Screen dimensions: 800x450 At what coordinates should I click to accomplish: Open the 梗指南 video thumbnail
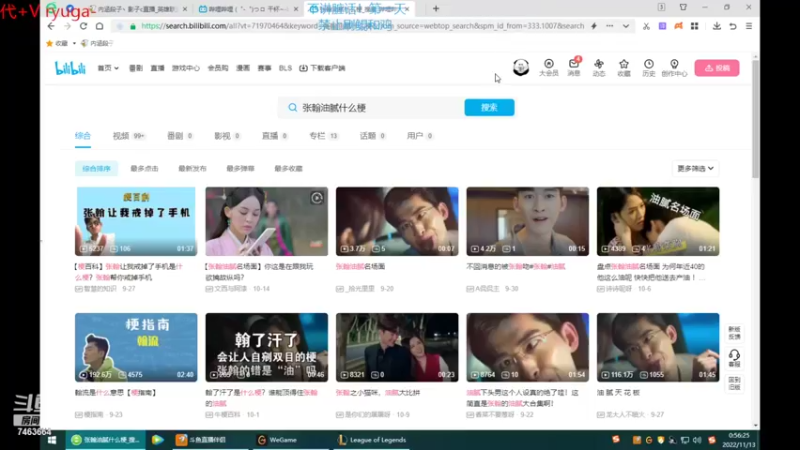tap(136, 347)
